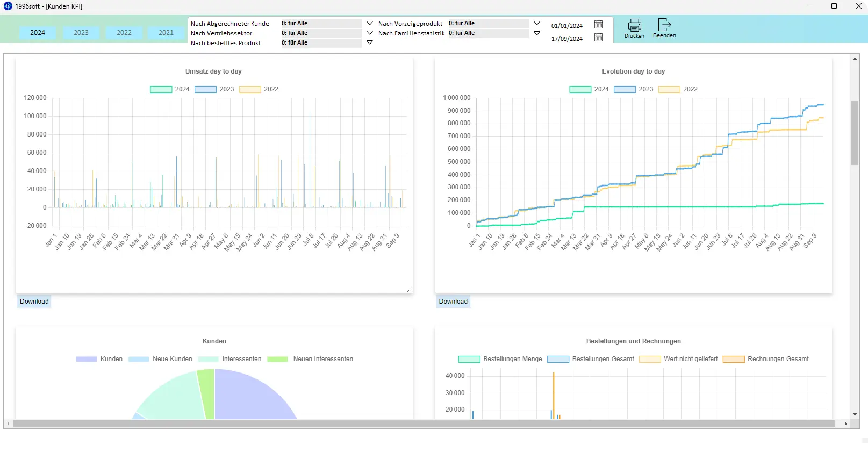
Task: Download the Umsatz day to day chart
Action: coord(34,302)
